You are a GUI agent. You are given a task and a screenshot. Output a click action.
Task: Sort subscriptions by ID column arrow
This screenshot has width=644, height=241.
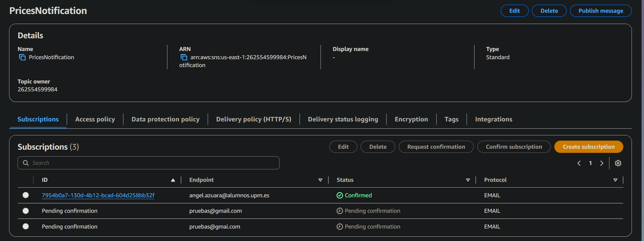click(x=173, y=180)
